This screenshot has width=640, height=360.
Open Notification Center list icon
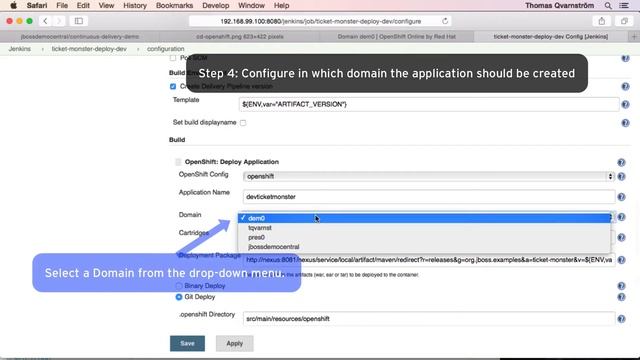624,6
